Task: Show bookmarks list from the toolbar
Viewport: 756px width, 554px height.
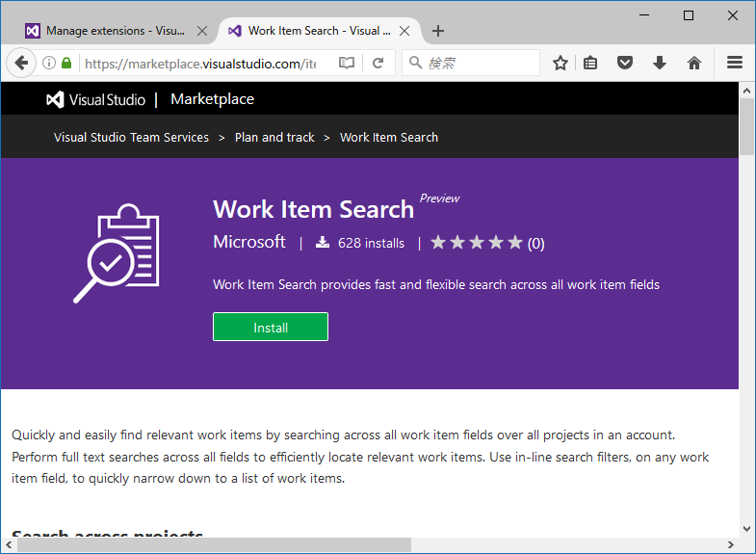Action: pos(590,63)
